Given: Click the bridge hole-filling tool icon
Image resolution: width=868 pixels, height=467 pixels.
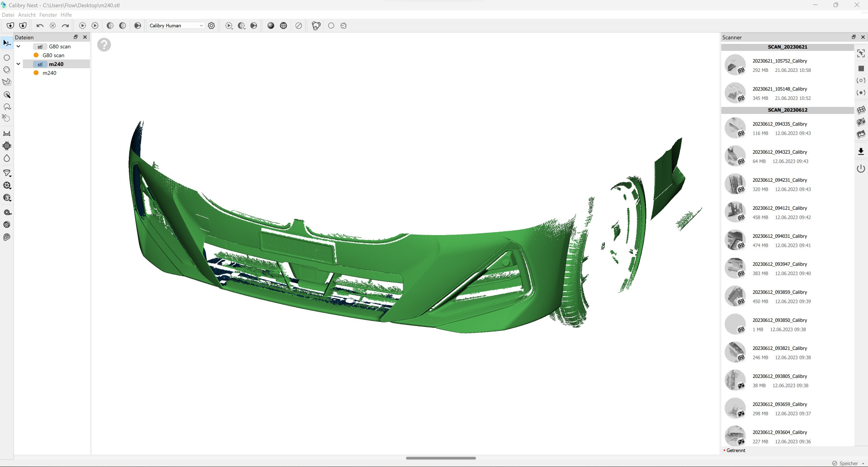Looking at the screenshot, I should 7,133.
